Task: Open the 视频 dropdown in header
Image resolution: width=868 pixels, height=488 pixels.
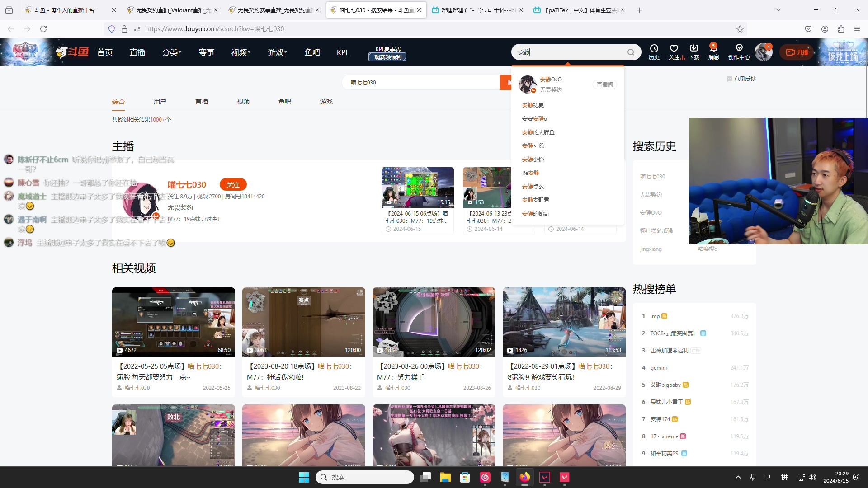Action: tap(241, 52)
